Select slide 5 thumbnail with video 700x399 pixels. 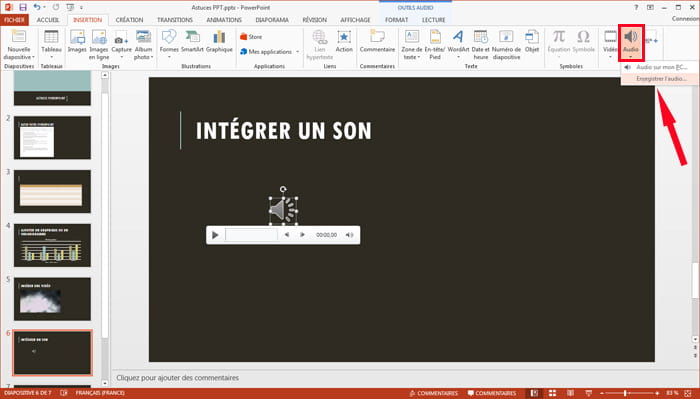coord(52,299)
